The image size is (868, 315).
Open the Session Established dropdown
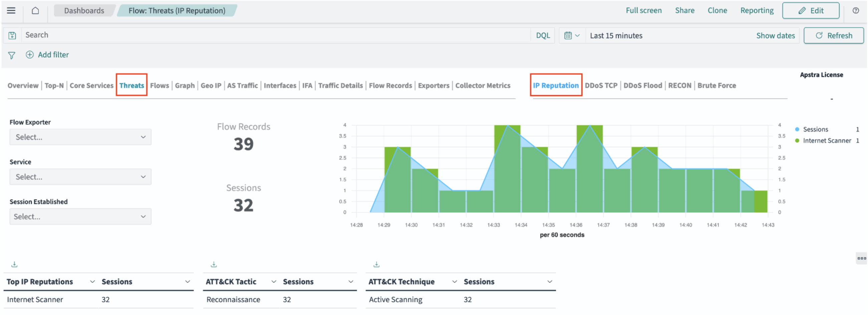pos(80,217)
